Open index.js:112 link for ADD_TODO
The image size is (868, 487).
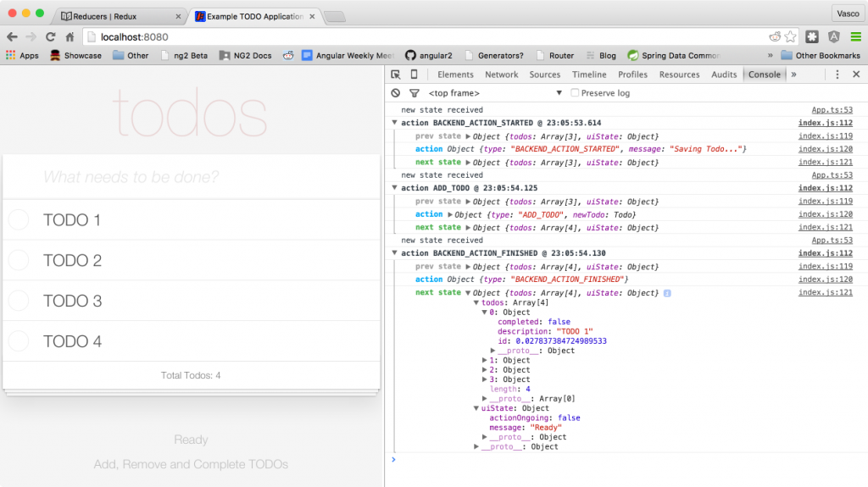(825, 188)
